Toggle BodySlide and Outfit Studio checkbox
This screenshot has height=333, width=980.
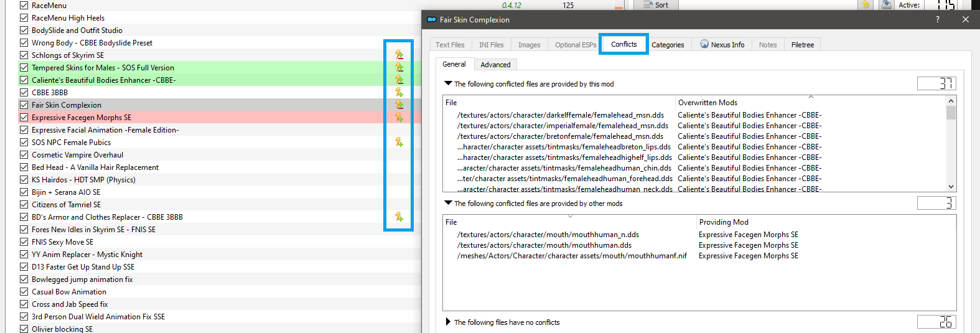pyautogui.click(x=24, y=30)
